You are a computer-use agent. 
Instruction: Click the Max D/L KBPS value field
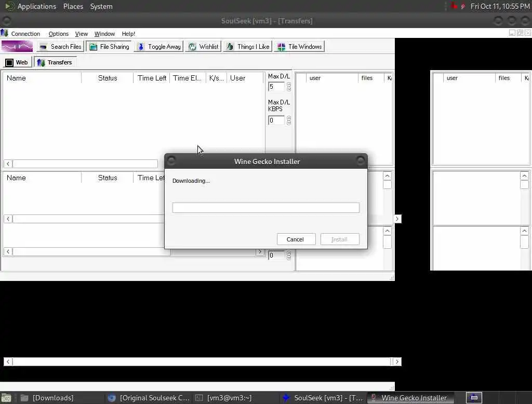276,120
